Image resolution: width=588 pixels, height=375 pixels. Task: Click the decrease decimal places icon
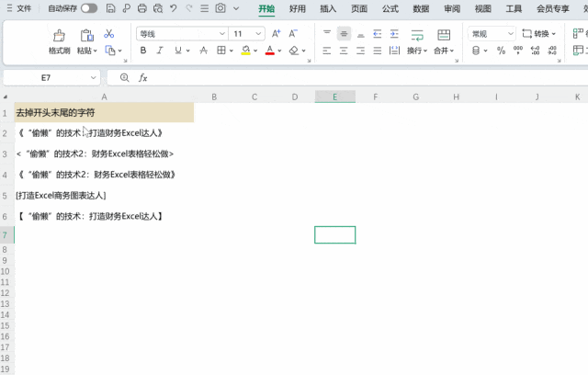click(552, 51)
